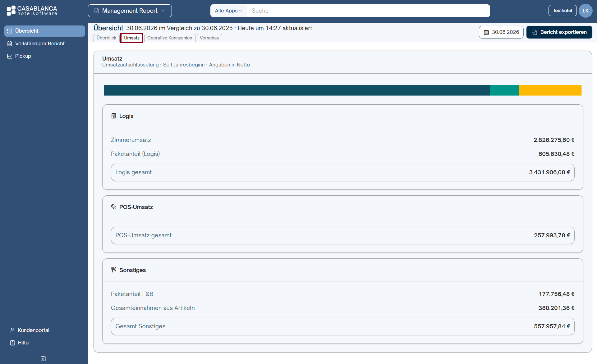Click into the Suche search field
Image resolution: width=597 pixels, height=364 pixels.
coord(369,11)
